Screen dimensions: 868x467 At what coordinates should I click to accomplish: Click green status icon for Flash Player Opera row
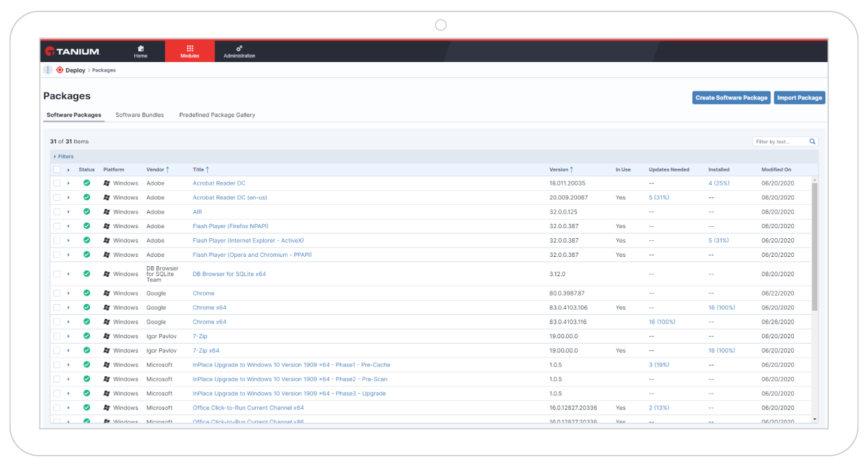point(87,255)
